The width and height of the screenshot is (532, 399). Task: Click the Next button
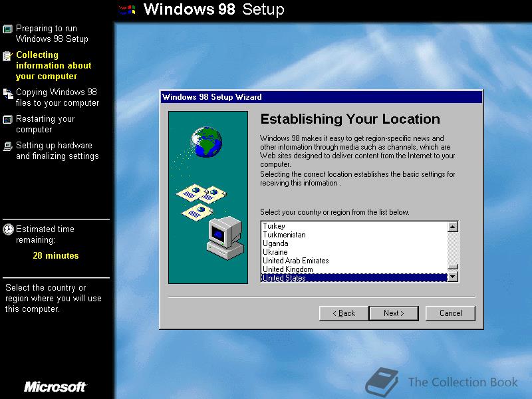click(394, 313)
